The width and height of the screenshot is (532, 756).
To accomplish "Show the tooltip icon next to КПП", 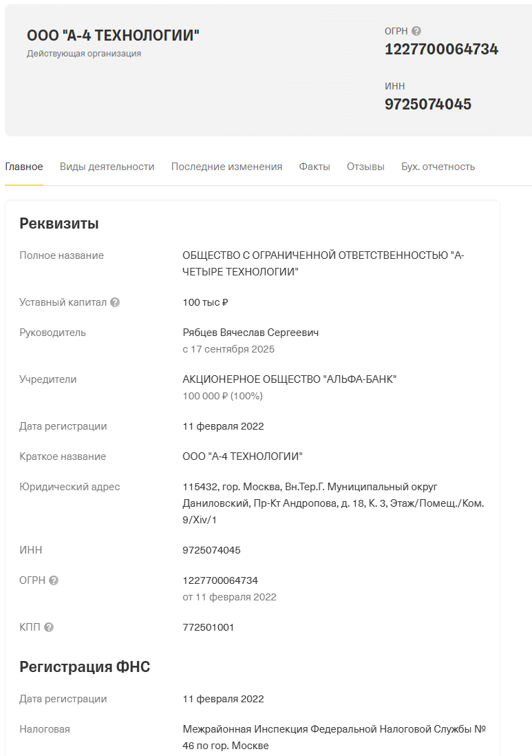I will click(x=49, y=627).
